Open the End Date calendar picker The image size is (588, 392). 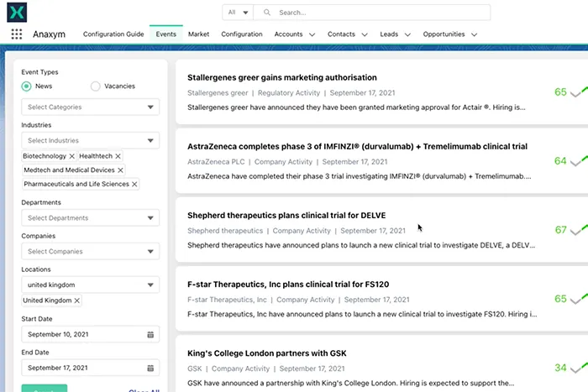[x=150, y=368]
